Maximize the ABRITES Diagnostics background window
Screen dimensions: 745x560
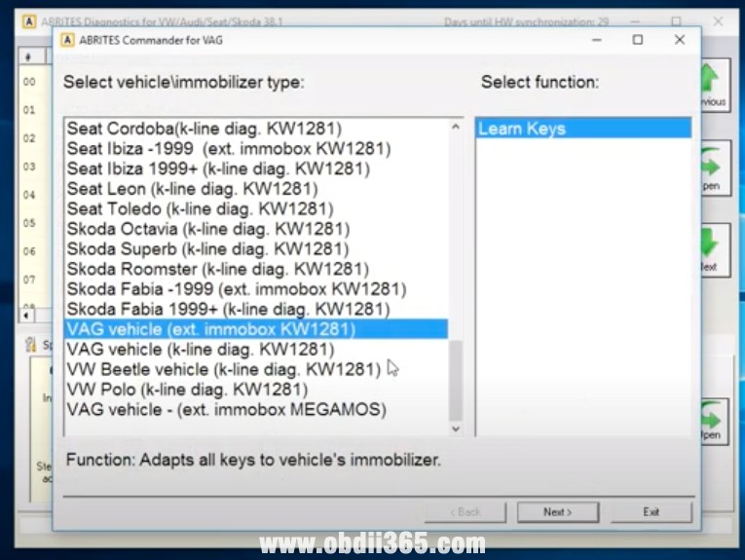pos(676,21)
